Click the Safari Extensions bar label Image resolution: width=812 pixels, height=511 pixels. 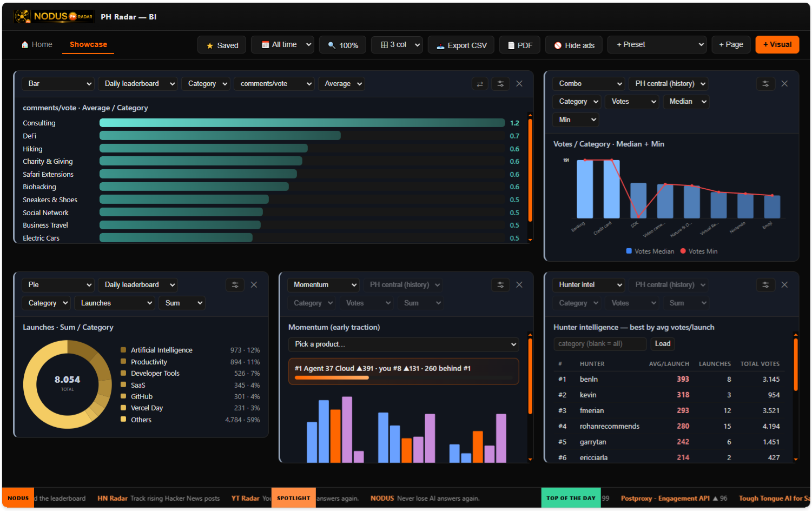click(48, 174)
